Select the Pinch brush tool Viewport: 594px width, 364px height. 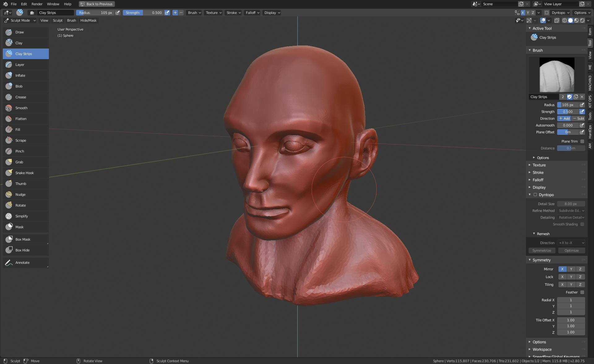click(19, 151)
